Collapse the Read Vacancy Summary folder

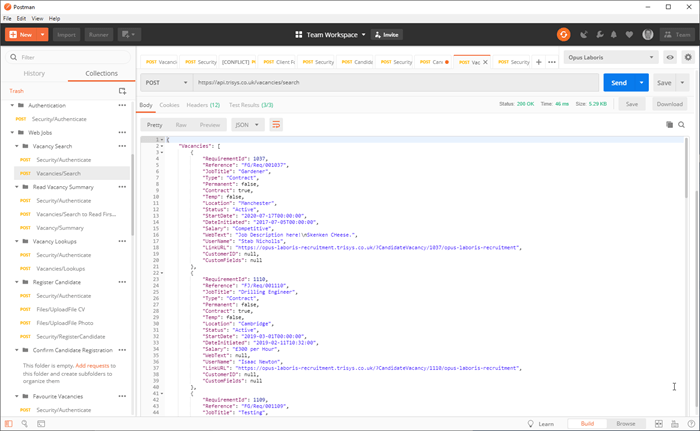tap(17, 187)
